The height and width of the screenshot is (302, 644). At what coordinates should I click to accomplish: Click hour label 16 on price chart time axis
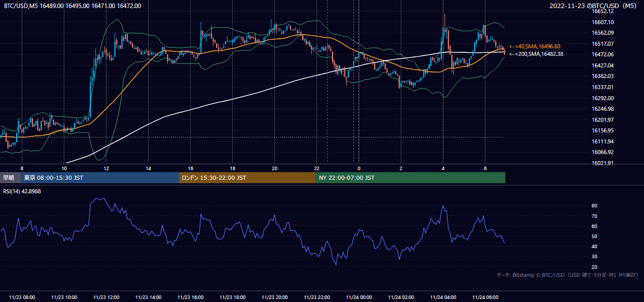coord(190,168)
